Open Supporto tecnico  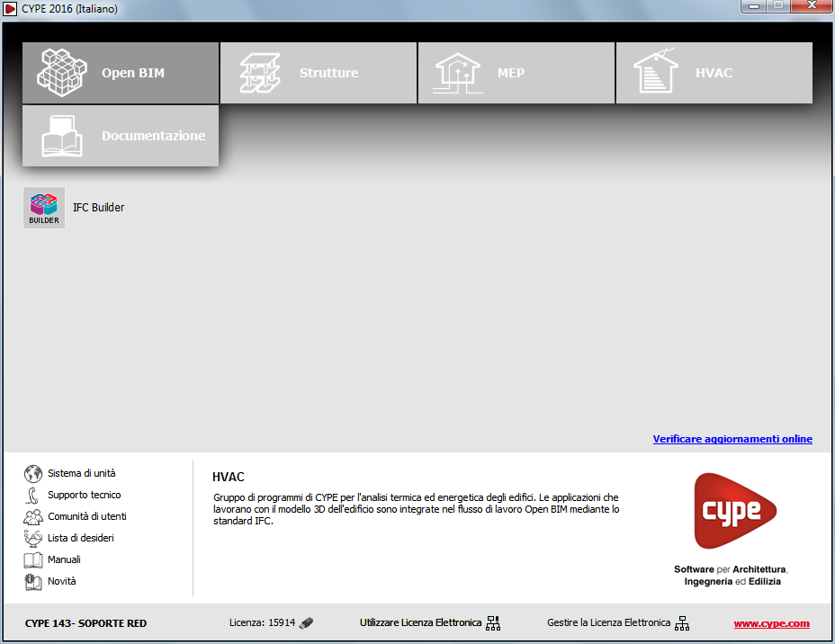click(85, 495)
